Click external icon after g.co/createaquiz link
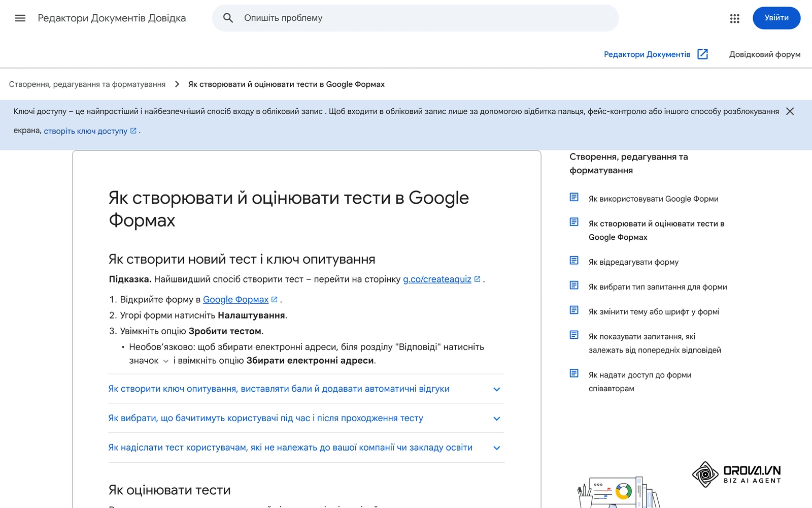812x508 pixels. tap(477, 279)
